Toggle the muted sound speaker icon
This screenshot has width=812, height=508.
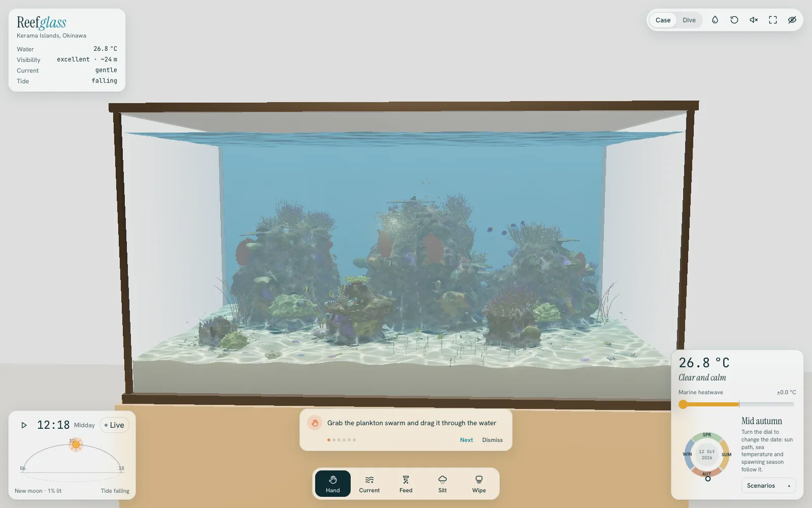754,20
